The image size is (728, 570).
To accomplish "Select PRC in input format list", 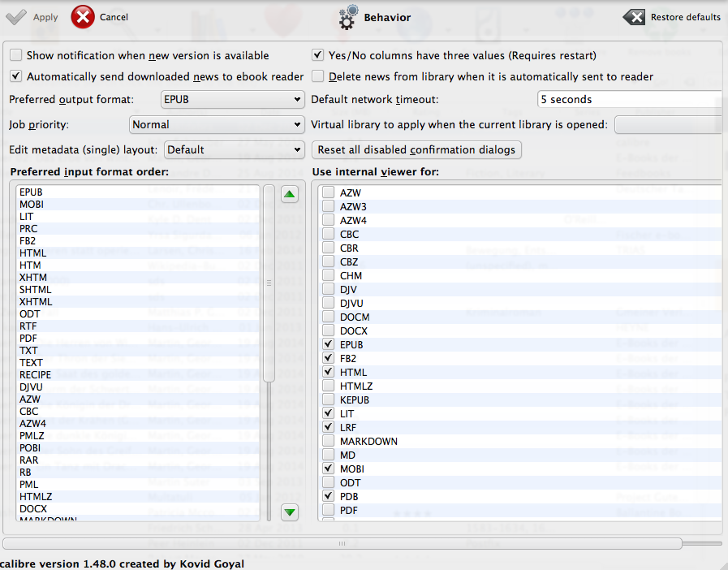I will (x=138, y=228).
